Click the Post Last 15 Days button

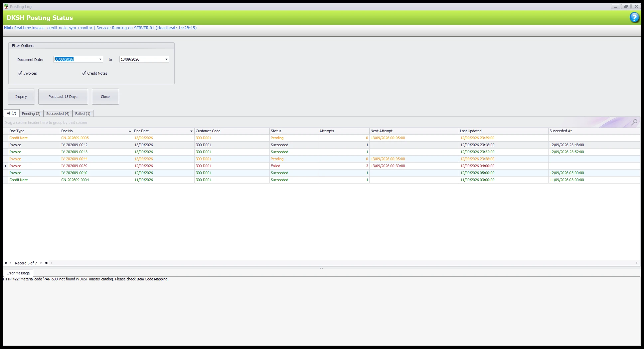click(x=63, y=97)
